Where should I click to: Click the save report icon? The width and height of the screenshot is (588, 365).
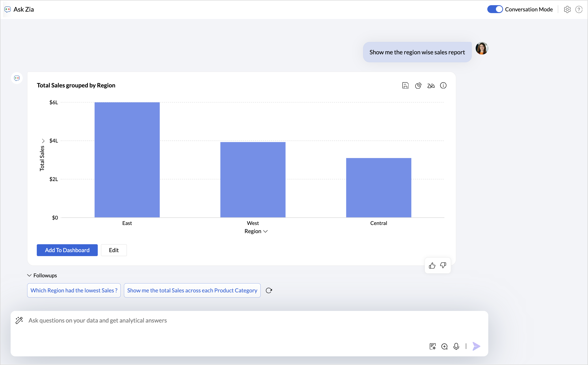tap(405, 85)
